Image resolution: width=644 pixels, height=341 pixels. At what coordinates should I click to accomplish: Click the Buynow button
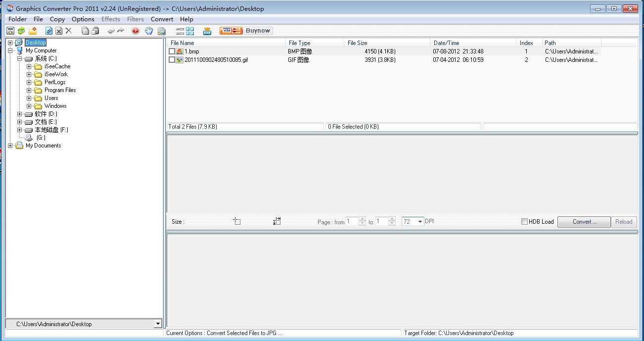pyautogui.click(x=246, y=31)
